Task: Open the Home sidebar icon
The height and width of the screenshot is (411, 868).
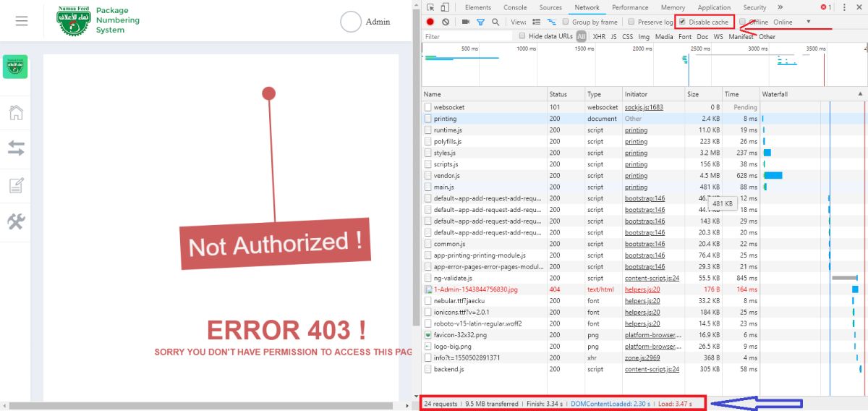Action: pos(16,112)
